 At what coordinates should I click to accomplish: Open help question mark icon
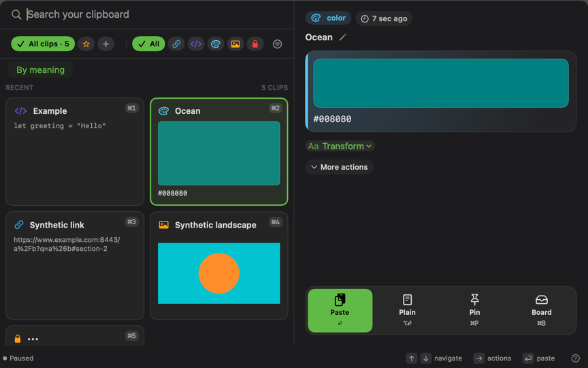575,358
